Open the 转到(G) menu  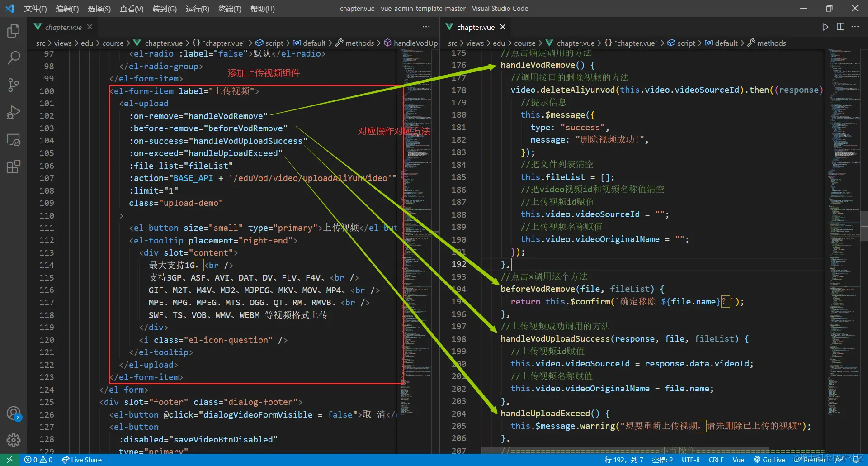tap(165, 9)
